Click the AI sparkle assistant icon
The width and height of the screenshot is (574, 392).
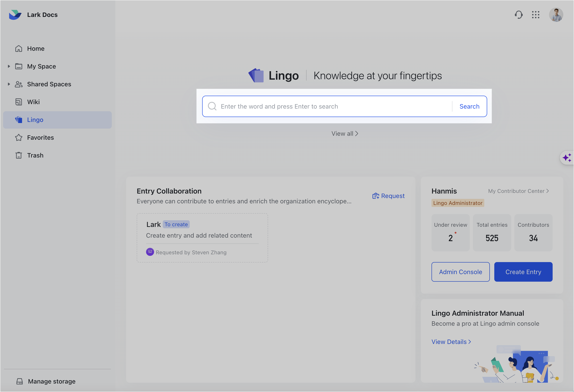tap(567, 158)
